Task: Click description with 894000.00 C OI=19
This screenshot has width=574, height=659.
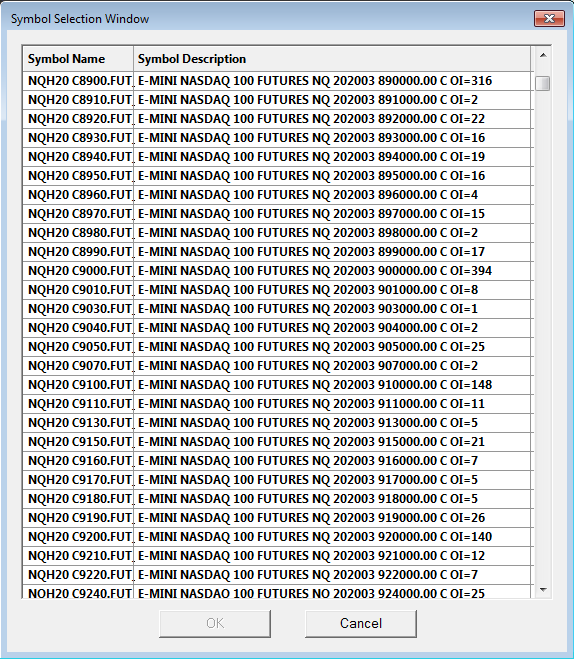Action: [332, 157]
